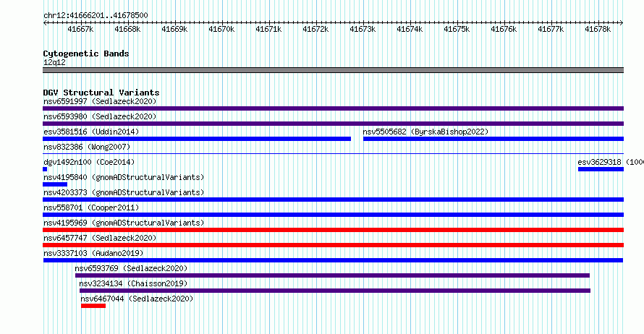Click the 41667k ruler position

click(x=80, y=29)
